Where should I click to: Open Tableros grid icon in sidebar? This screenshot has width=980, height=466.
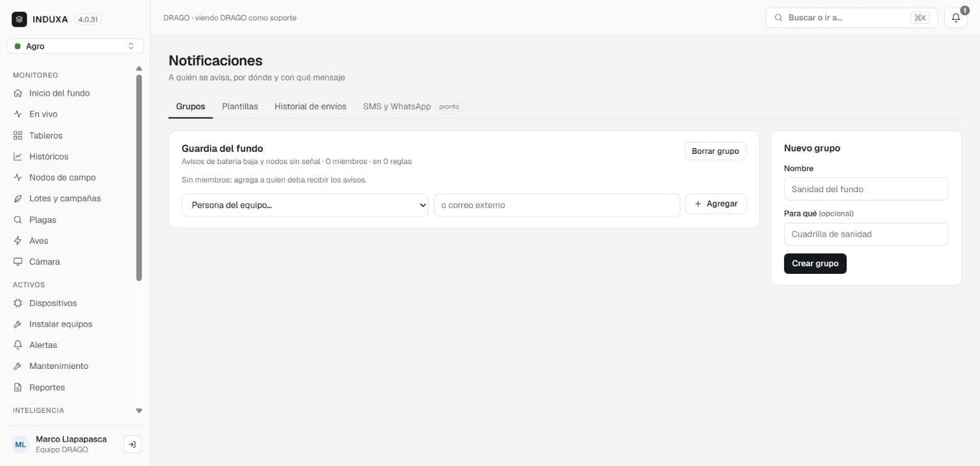point(18,135)
